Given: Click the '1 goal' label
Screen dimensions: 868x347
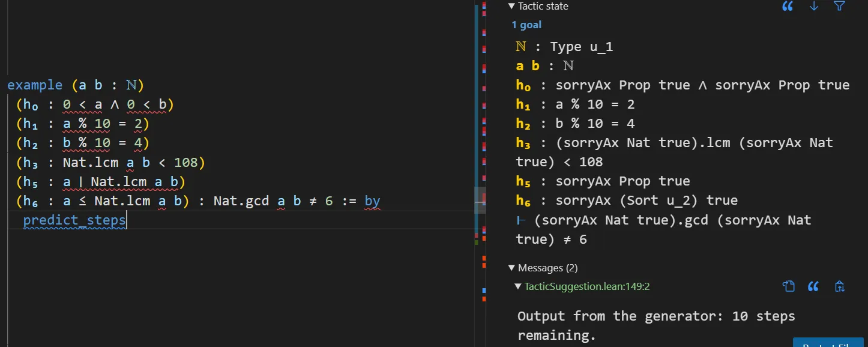Looking at the screenshot, I should [526, 25].
